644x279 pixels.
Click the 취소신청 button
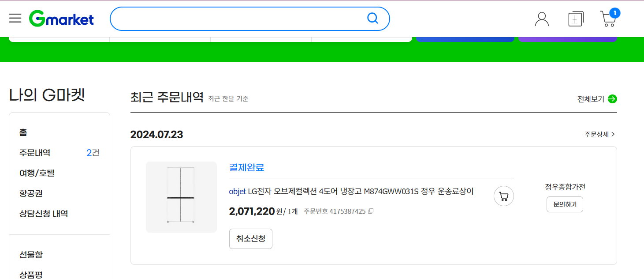tap(251, 239)
